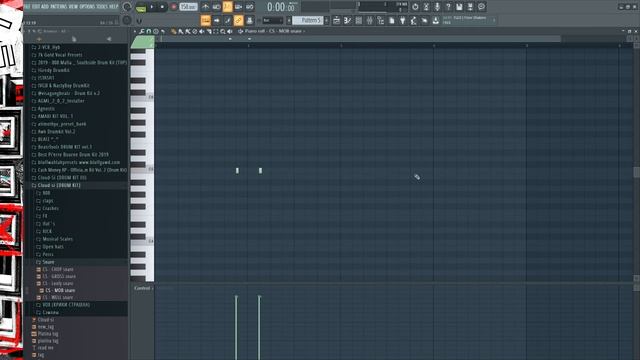This screenshot has width=640, height=360.
Task: Click the stamp icon in recording panel
Action: (x=249, y=20)
